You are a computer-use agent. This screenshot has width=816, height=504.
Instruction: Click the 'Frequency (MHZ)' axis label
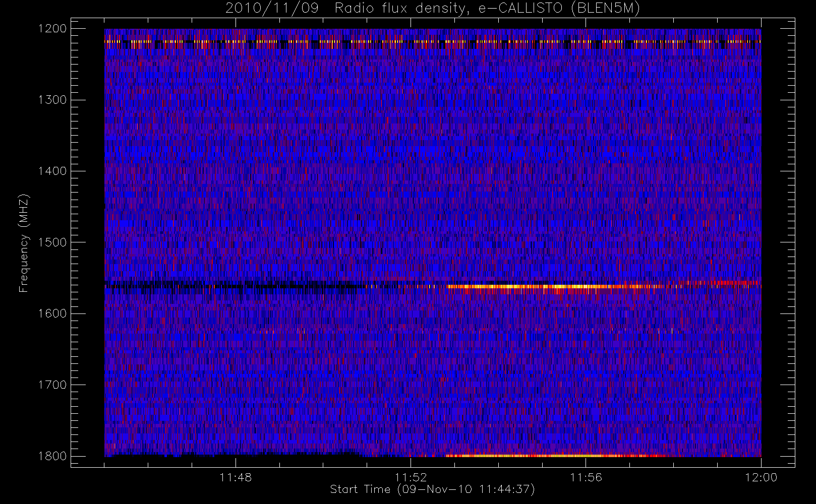(24, 243)
